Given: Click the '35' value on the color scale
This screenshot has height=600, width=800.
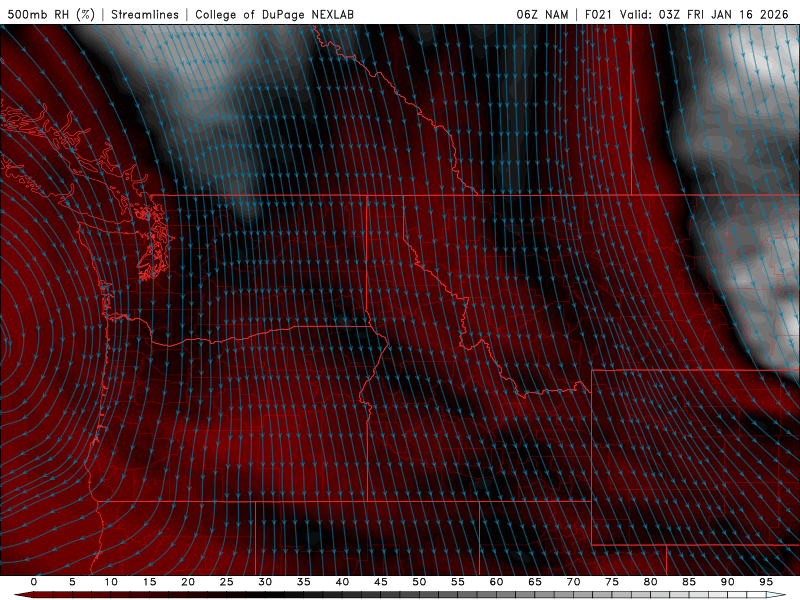Looking at the screenshot, I should click(x=304, y=582).
